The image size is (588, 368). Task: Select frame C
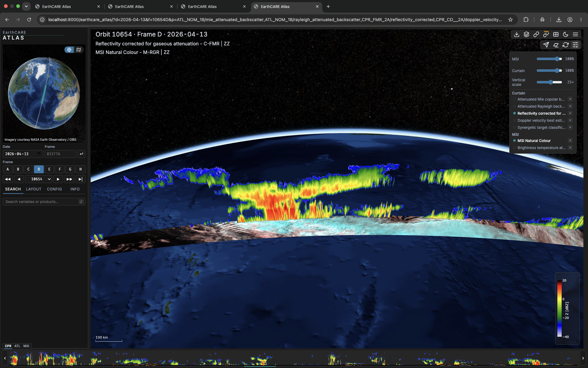(28, 169)
